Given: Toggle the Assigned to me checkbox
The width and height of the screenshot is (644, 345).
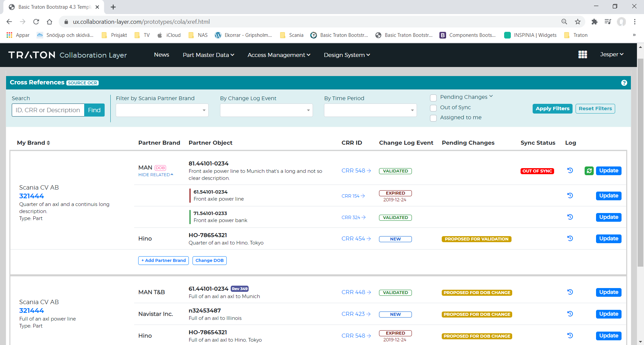Looking at the screenshot, I should pos(433,118).
